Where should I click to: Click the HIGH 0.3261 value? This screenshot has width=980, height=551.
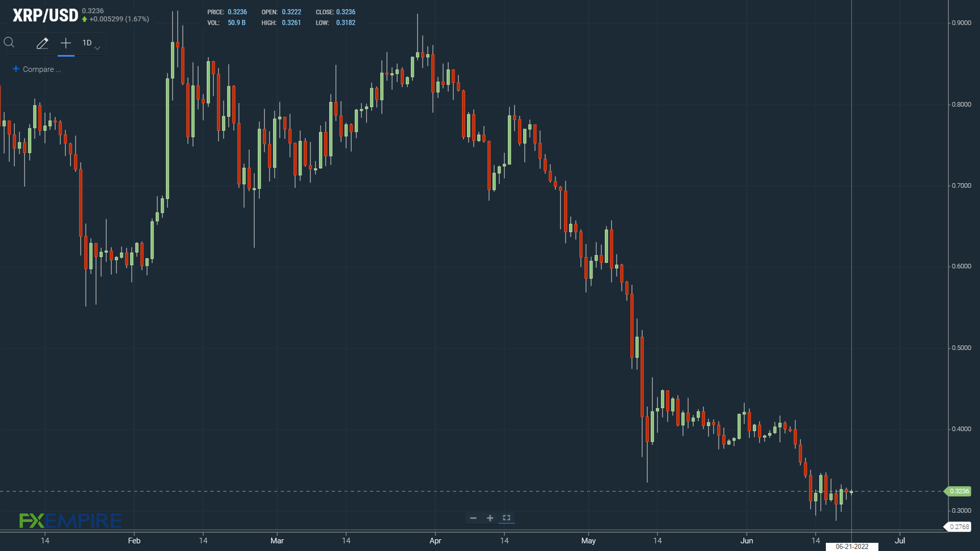click(291, 23)
